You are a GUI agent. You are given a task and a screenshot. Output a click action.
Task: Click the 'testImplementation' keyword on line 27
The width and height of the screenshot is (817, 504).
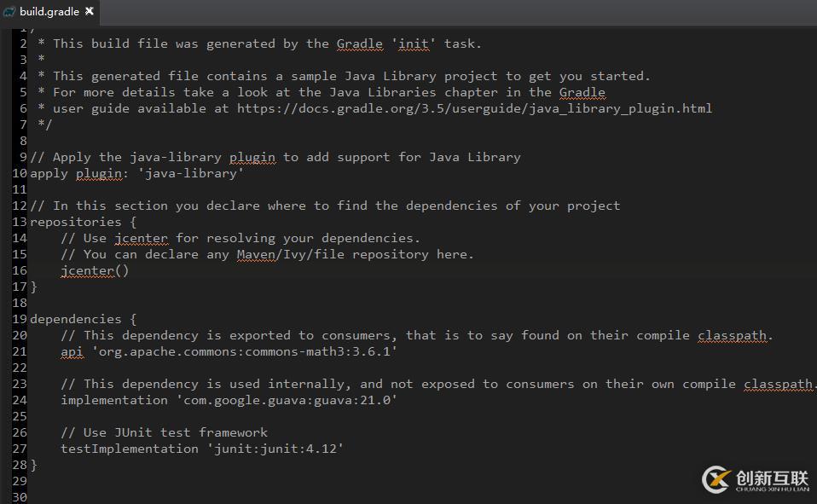point(130,449)
